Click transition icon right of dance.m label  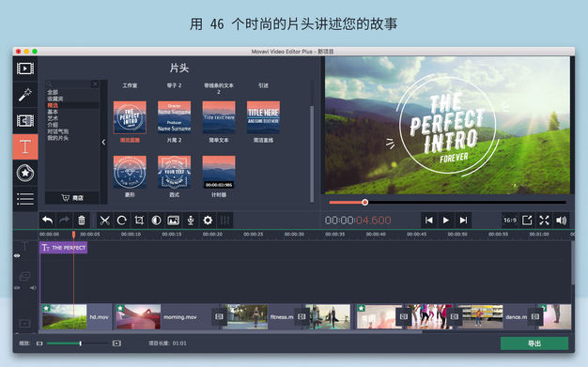[x=535, y=317]
